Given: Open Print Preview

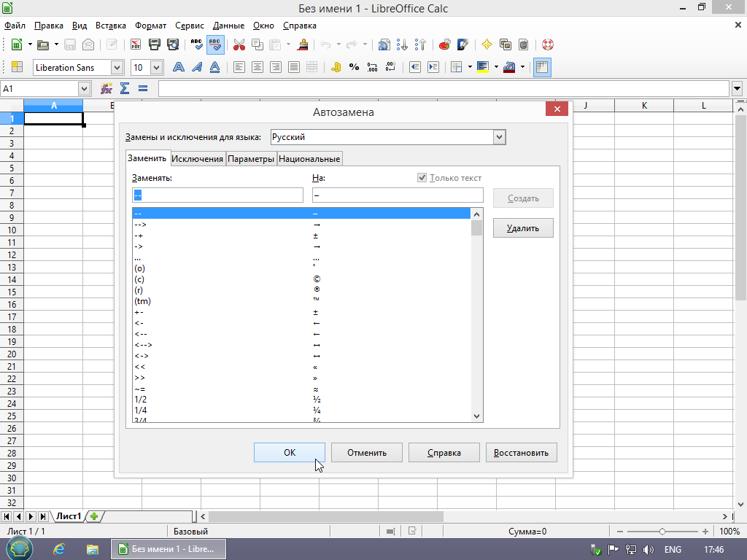Looking at the screenshot, I should click(172, 44).
